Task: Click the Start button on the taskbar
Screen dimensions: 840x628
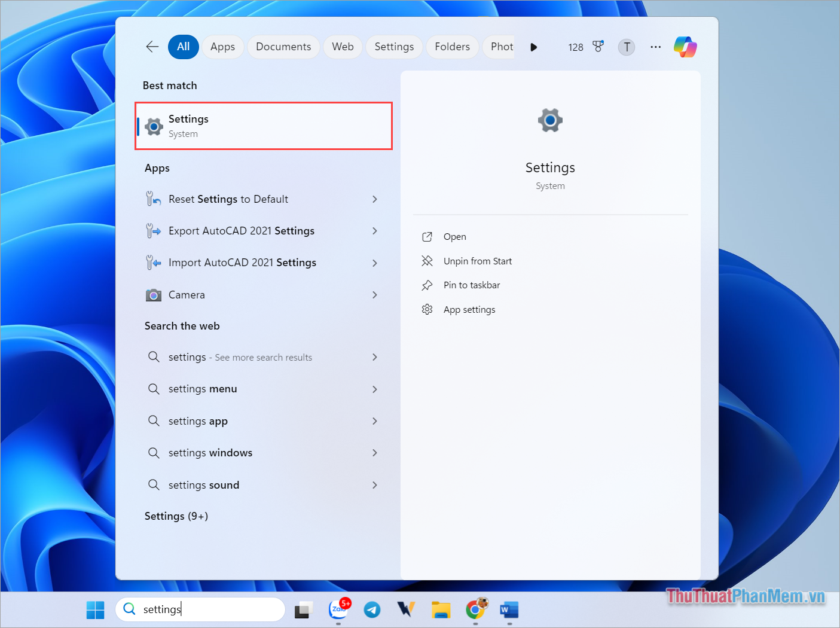Action: coord(95,609)
